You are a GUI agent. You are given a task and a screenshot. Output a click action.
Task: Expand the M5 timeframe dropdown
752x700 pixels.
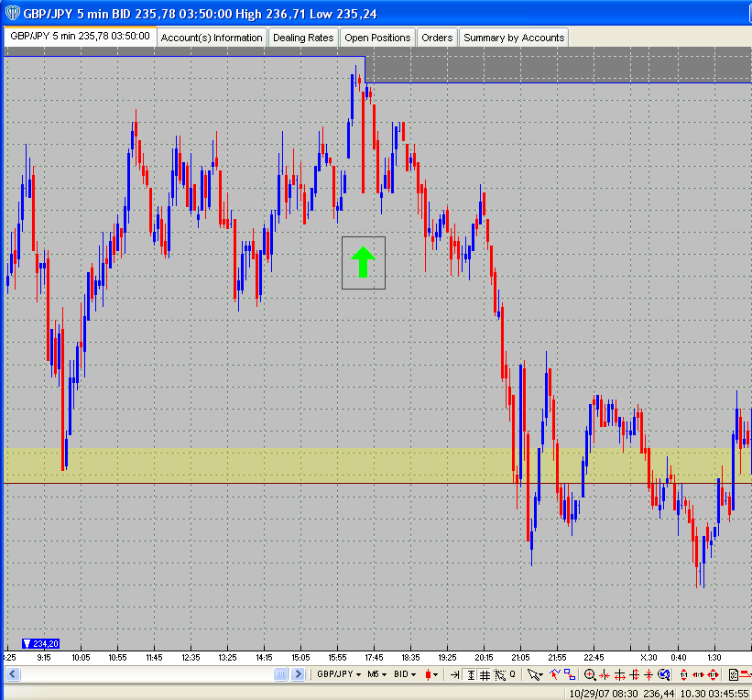[x=376, y=675]
